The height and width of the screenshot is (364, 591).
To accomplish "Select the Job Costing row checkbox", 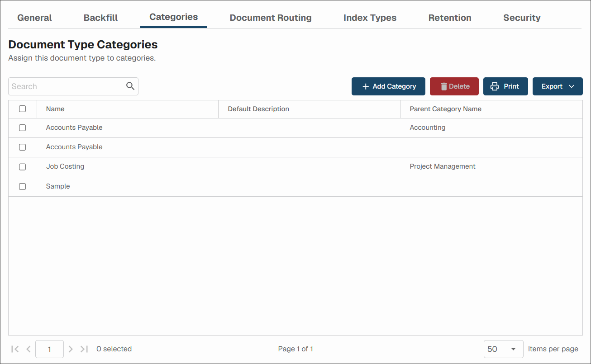I will point(22,167).
